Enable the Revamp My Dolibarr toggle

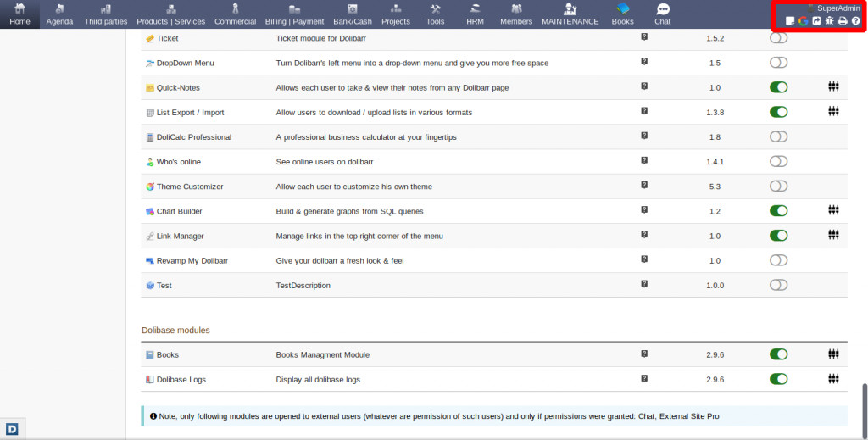pyautogui.click(x=778, y=260)
